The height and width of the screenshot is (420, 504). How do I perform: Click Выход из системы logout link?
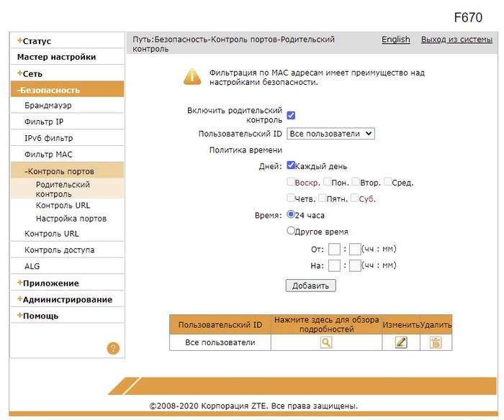coord(456,40)
